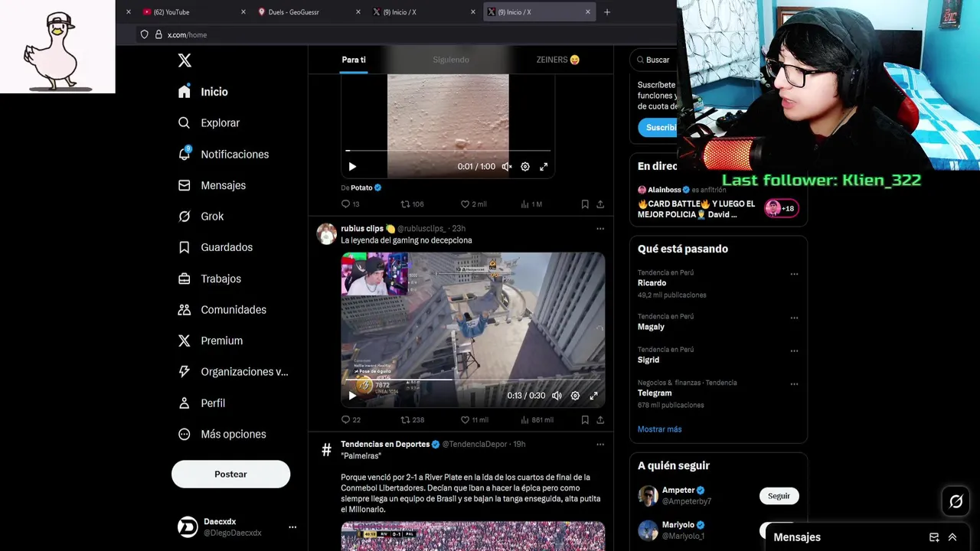Open Grok in sidebar
This screenshot has width=980, height=551.
(201, 217)
